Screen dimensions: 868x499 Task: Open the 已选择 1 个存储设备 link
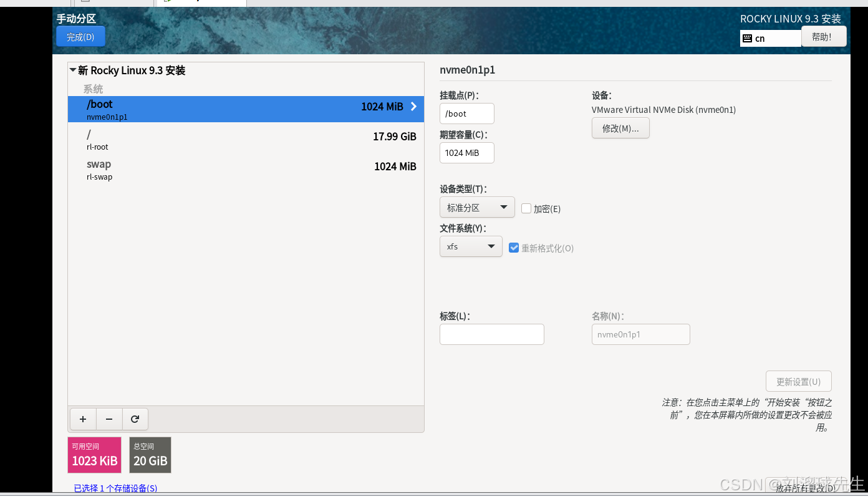(x=115, y=488)
